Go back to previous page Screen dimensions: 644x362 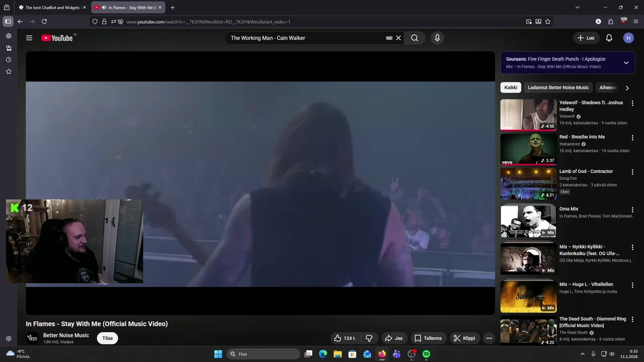tap(20, 22)
